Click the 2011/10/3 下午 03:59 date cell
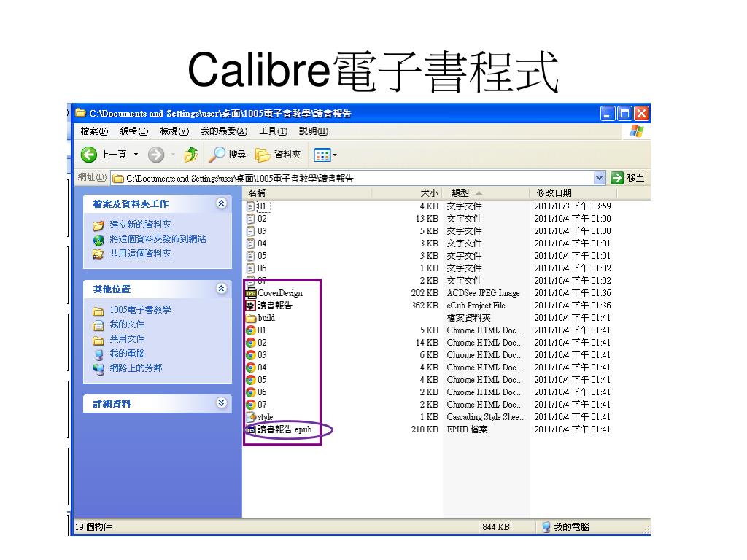The height and width of the screenshot is (560, 747). point(572,206)
